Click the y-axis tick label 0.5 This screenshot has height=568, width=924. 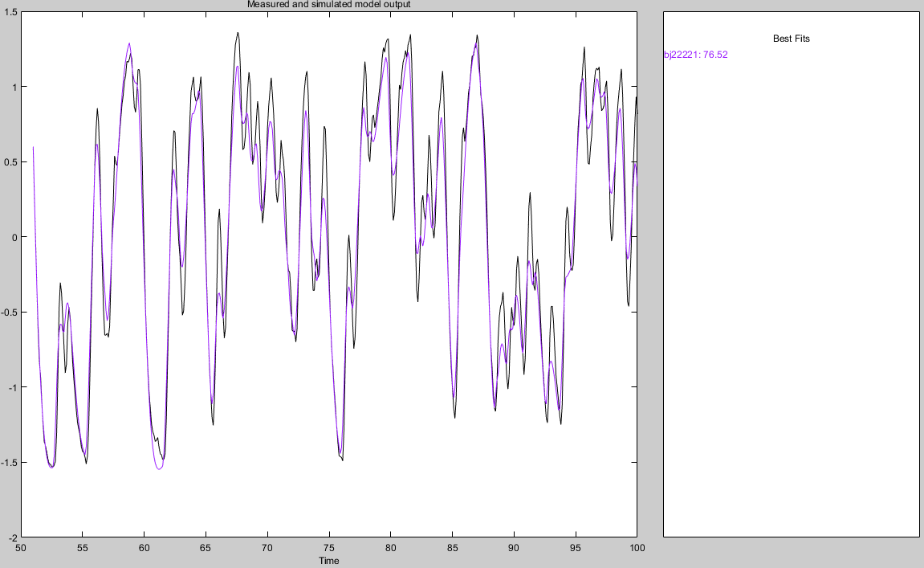click(10, 162)
